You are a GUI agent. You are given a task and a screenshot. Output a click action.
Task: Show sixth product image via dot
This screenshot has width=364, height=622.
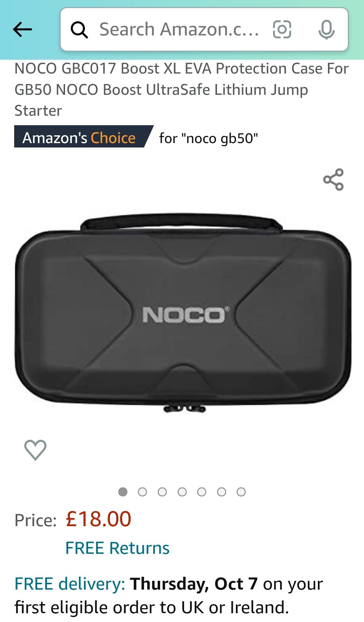222,492
